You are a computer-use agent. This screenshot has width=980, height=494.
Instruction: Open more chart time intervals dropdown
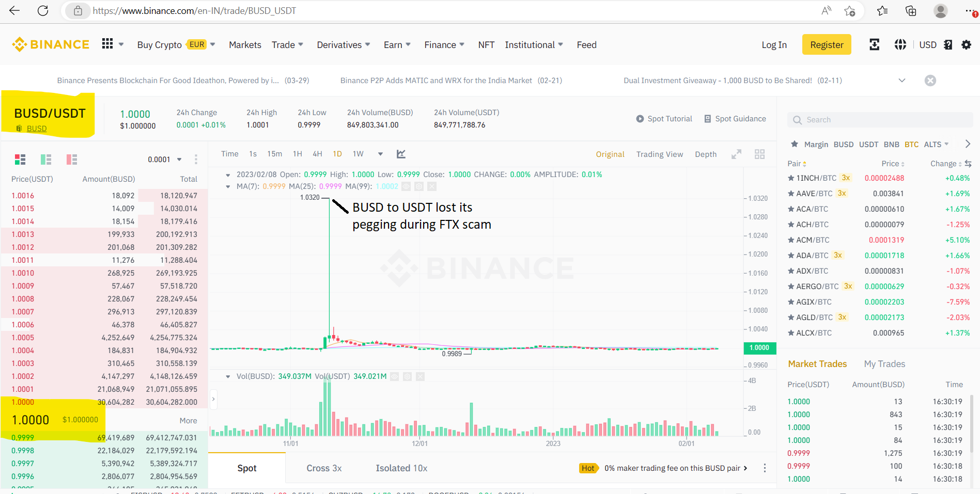tap(380, 154)
